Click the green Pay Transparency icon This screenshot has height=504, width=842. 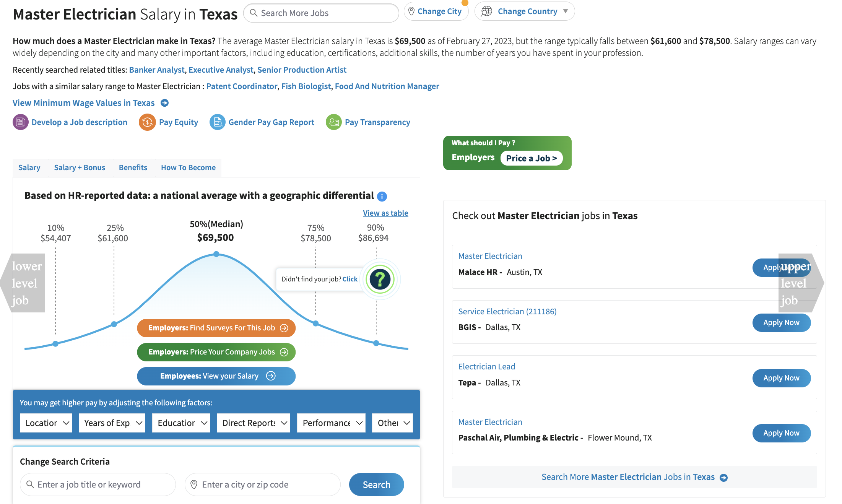coord(333,122)
